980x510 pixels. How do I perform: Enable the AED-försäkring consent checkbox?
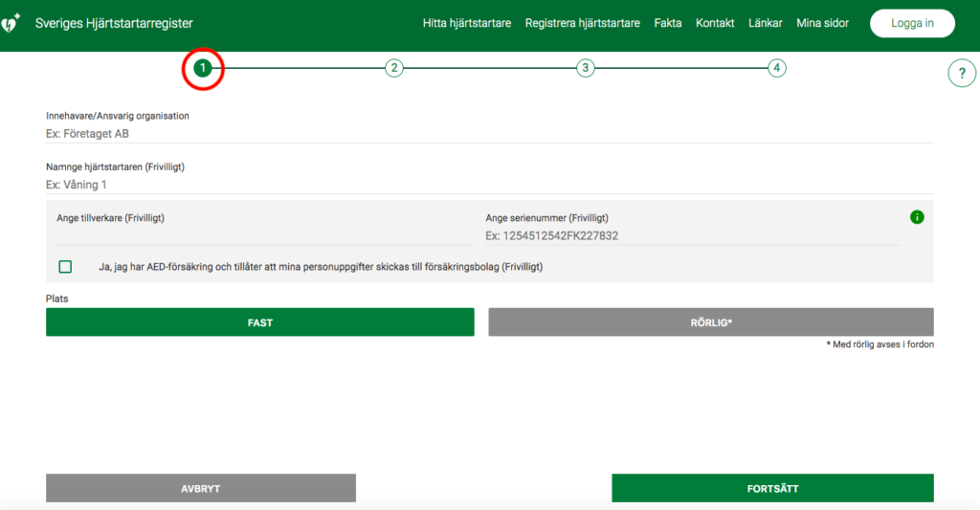tap(65, 267)
